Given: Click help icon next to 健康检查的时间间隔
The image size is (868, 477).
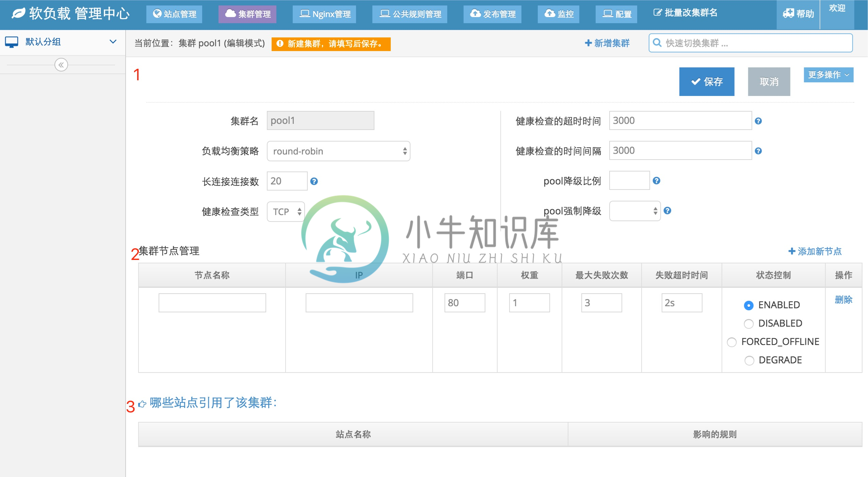Looking at the screenshot, I should click(758, 151).
